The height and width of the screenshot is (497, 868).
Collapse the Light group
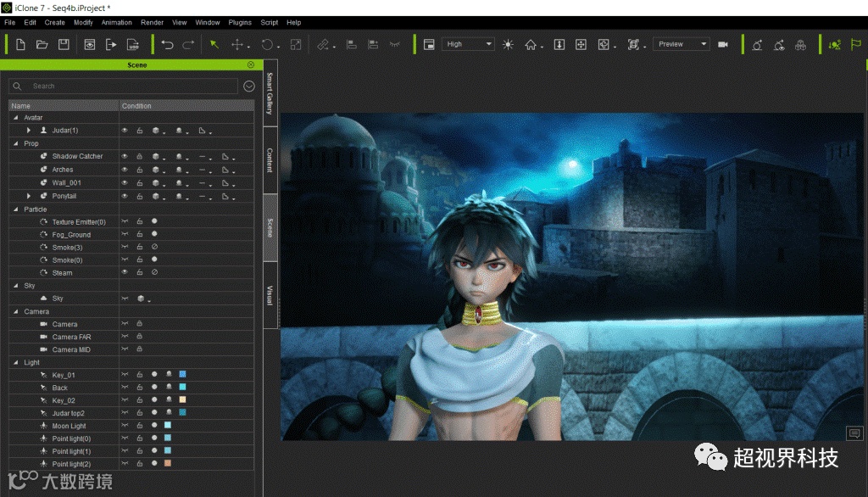coord(15,362)
